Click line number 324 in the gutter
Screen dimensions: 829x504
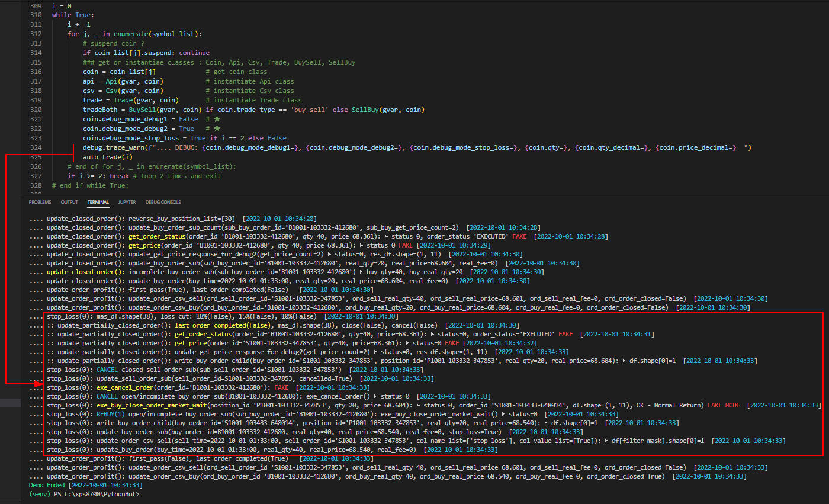point(36,147)
